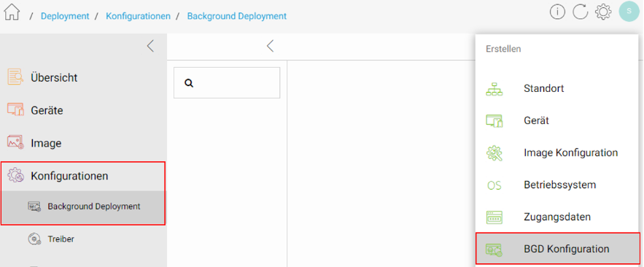Screen dimensions: 644x267
Task: Open the Deployment breadcrumb link
Action: [65, 17]
